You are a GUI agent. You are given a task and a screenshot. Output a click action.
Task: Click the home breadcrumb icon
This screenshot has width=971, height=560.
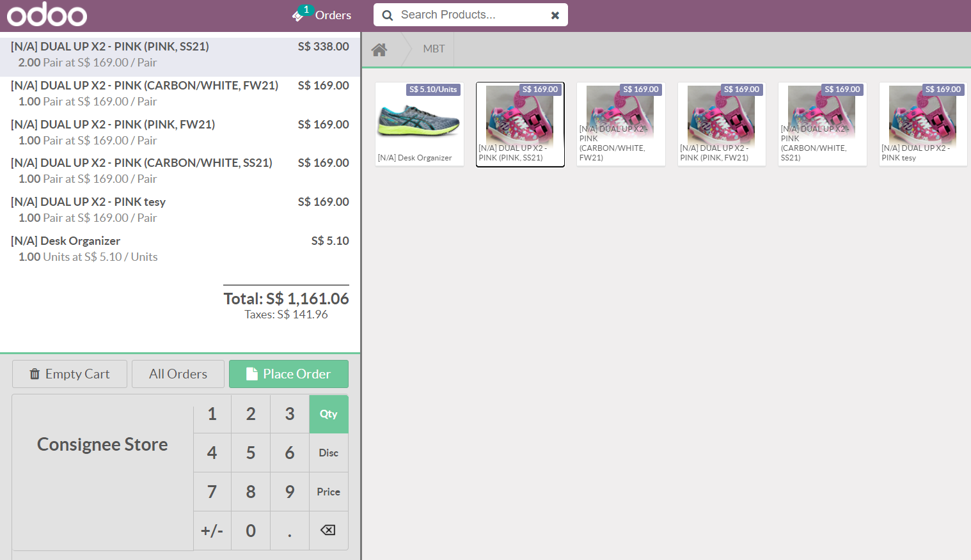tap(379, 49)
